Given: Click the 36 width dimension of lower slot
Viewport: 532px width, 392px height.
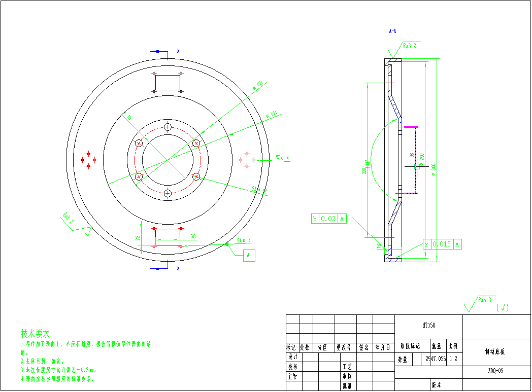Looking at the screenshot, I should [x=193, y=236].
